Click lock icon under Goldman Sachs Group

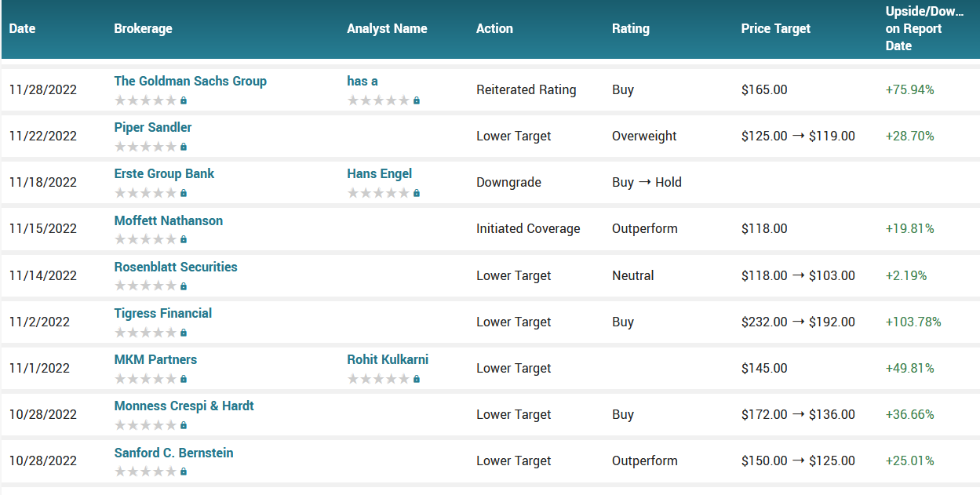184,100
